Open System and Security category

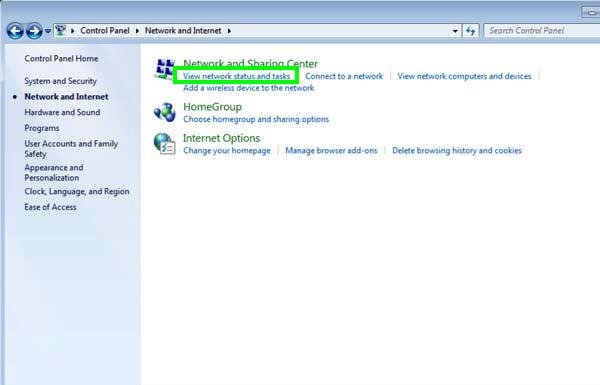[x=60, y=81]
